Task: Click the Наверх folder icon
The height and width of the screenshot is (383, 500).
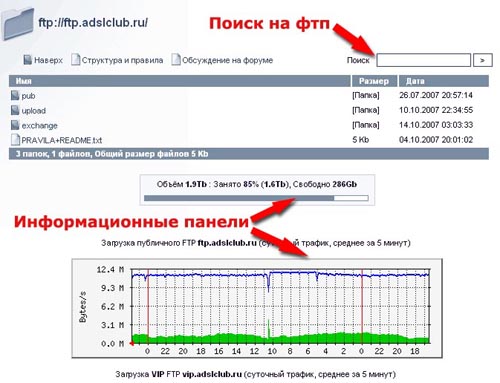Action: coord(27,60)
